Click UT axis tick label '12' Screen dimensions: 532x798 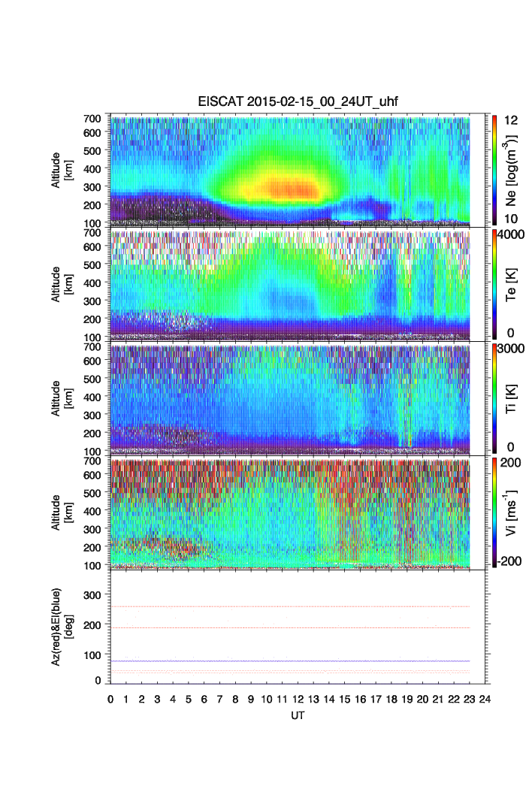[x=298, y=700]
